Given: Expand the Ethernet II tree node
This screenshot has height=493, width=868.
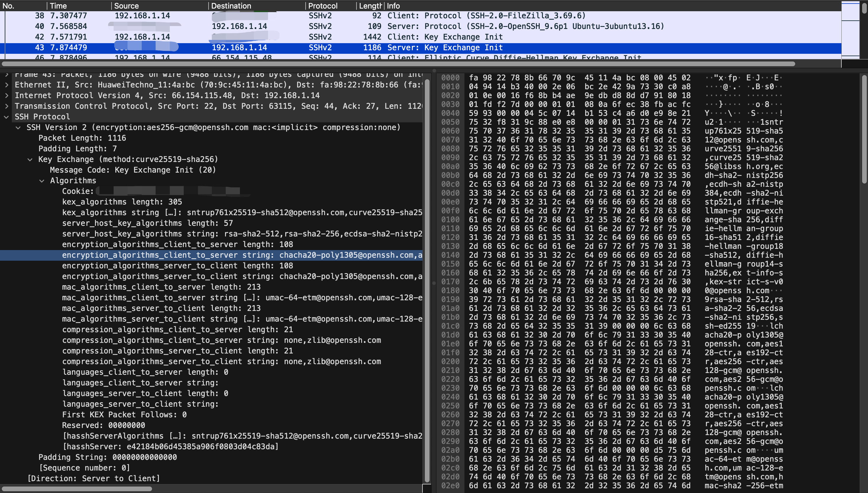Looking at the screenshot, I should [7, 85].
